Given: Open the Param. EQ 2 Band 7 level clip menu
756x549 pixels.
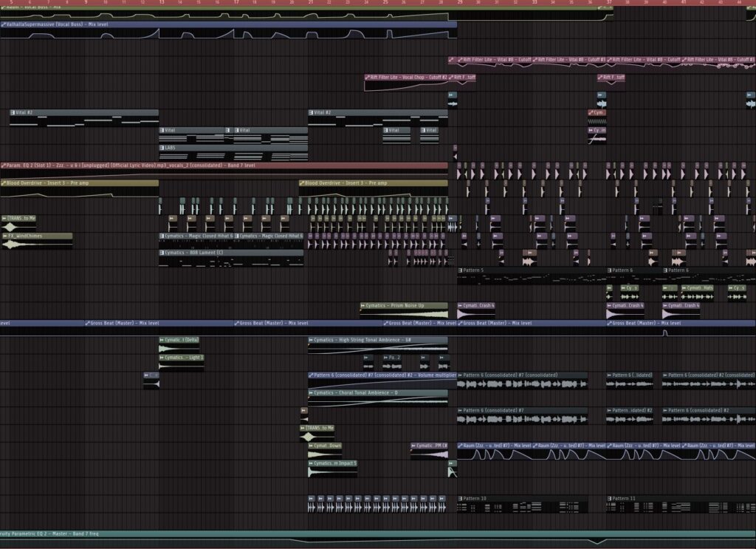Looking at the screenshot, I should click(3, 166).
